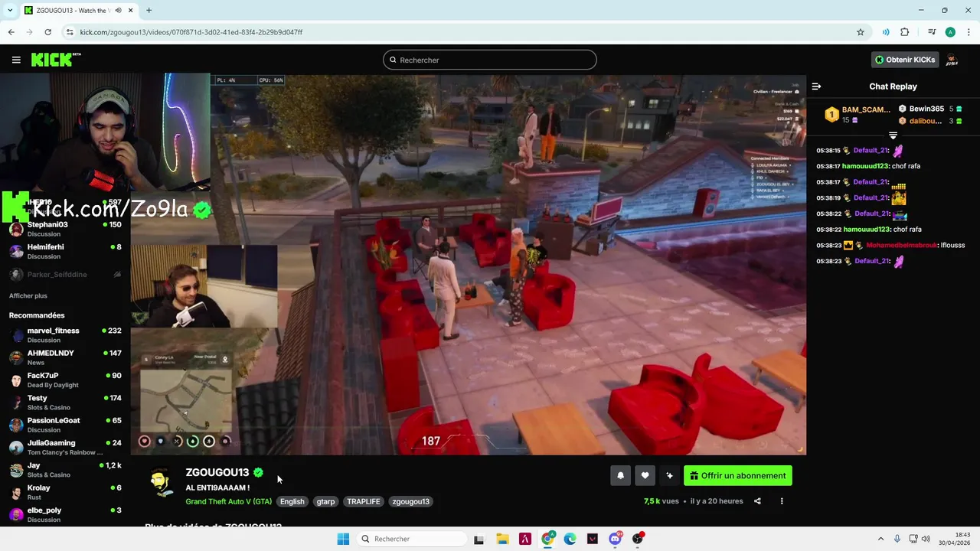Open offline Parker_Seifddine channel
This screenshot has height=551, width=980.
coord(65,275)
